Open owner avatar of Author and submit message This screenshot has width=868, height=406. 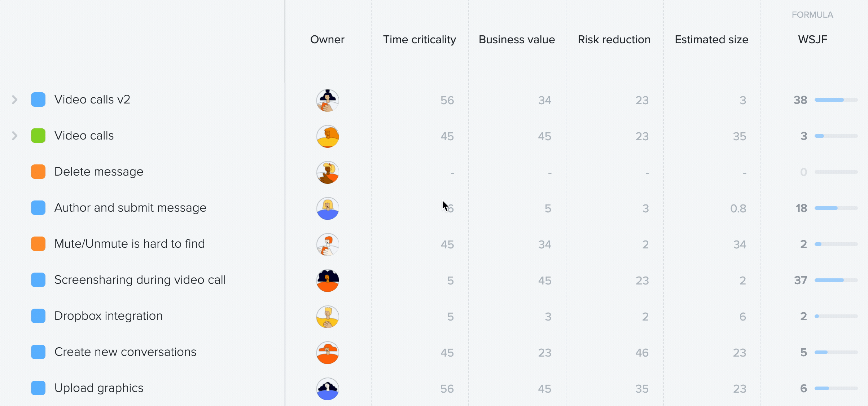click(328, 208)
